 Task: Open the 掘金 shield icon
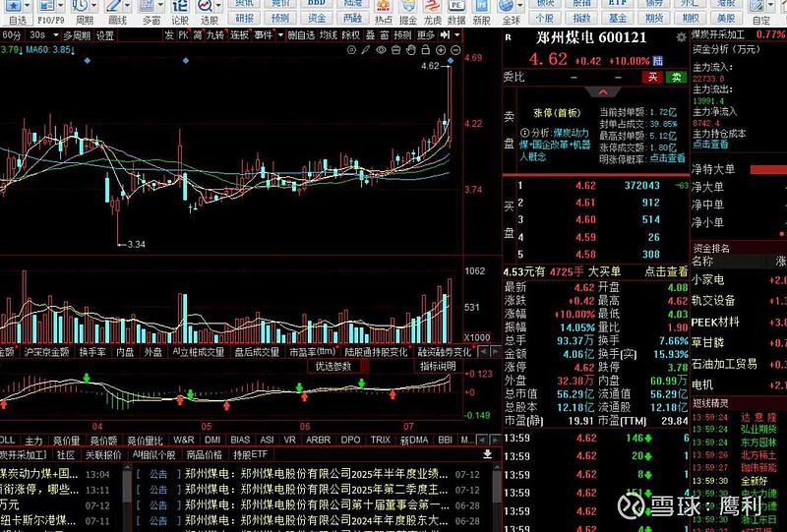(408, 6)
